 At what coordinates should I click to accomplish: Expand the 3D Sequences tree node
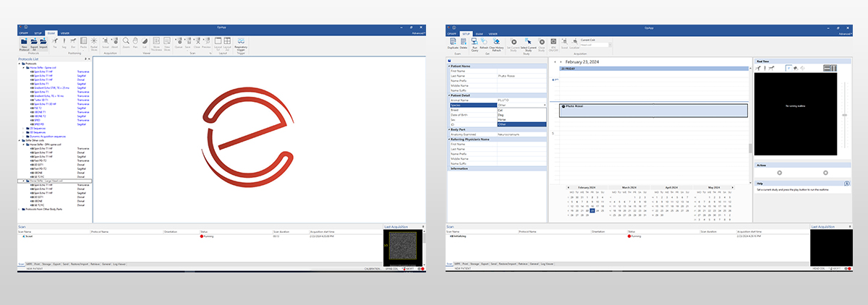[23, 132]
